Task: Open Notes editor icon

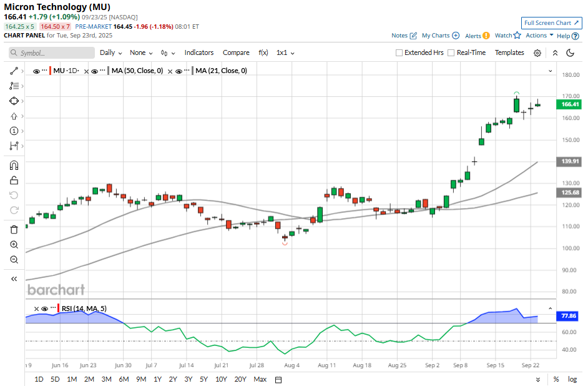Action: 413,36
